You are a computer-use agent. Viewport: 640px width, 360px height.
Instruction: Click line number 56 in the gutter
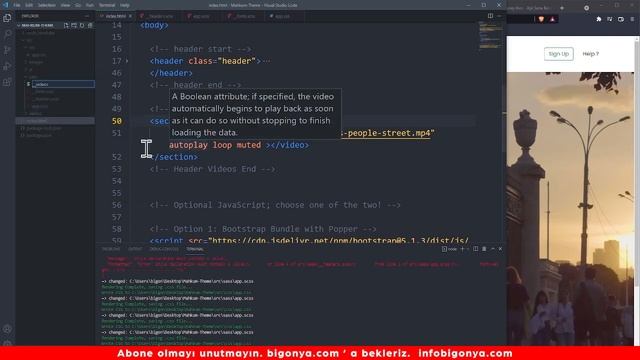117,205
